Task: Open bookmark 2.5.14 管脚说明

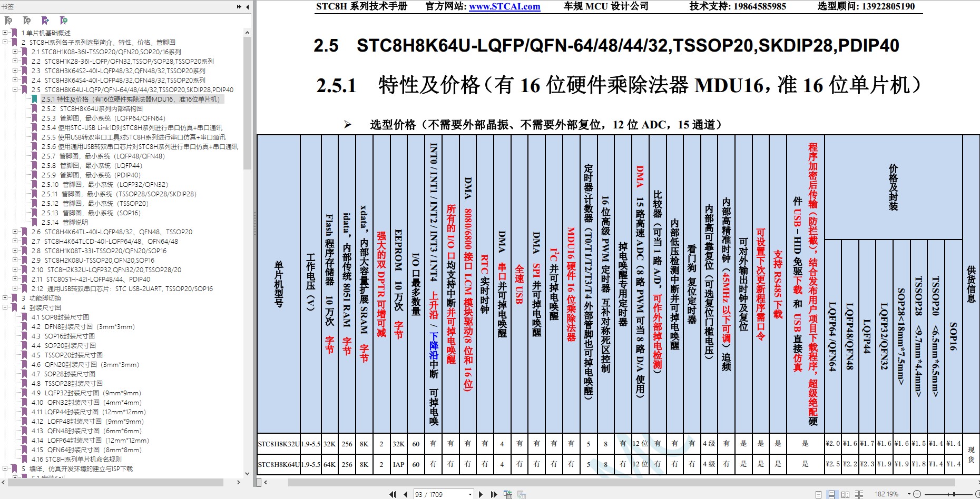Action: pyautogui.click(x=65, y=222)
